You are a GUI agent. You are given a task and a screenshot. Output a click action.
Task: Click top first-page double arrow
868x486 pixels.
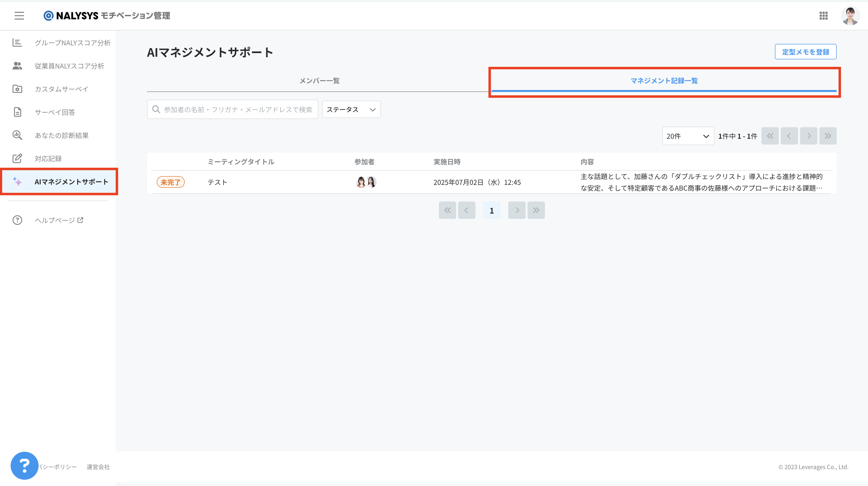[770, 136]
